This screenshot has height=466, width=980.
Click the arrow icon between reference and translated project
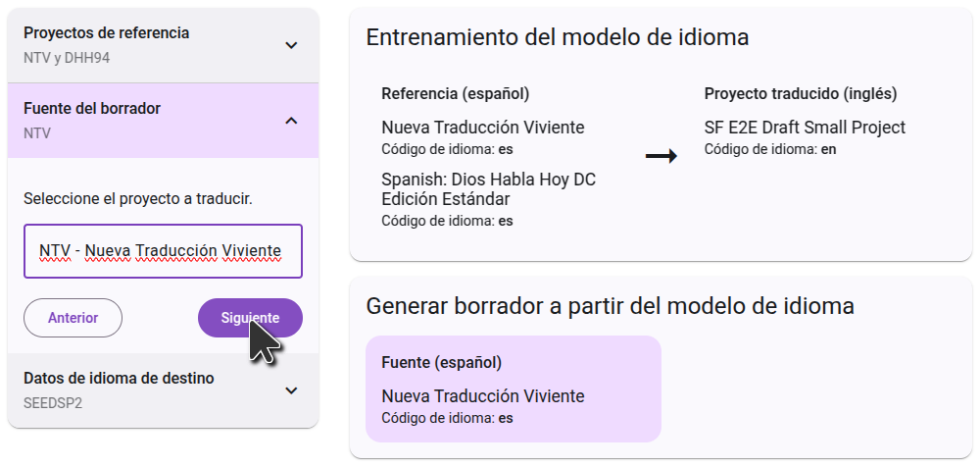[661, 156]
